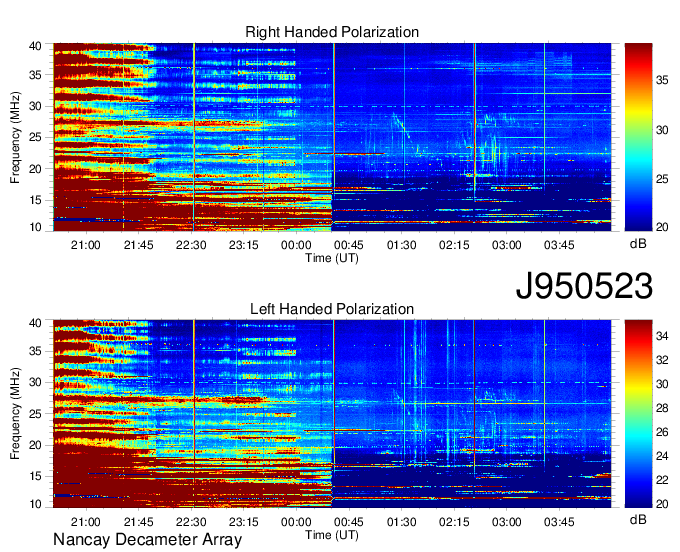Click the 28 dB label on the bottom colorbar
The height and width of the screenshot is (552, 680).
(x=662, y=408)
